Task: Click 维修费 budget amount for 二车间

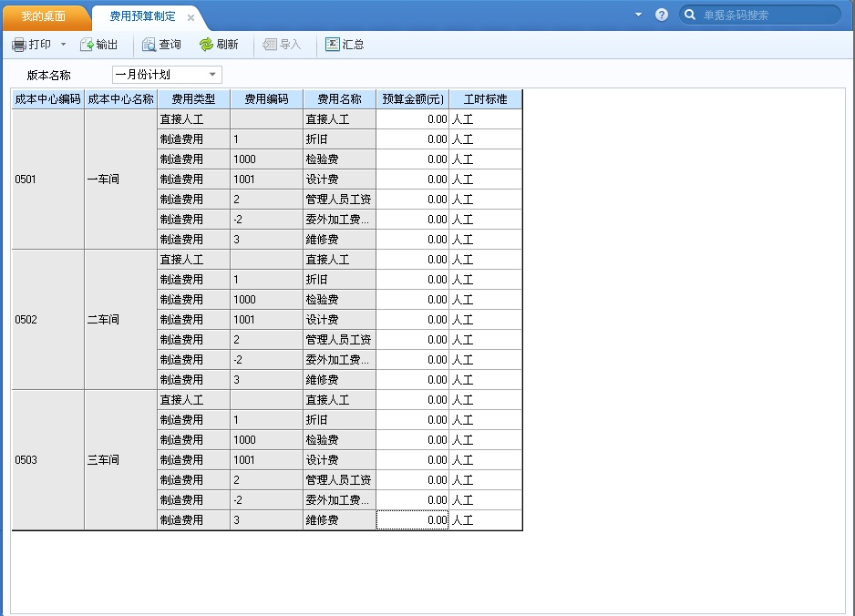Action: click(413, 380)
